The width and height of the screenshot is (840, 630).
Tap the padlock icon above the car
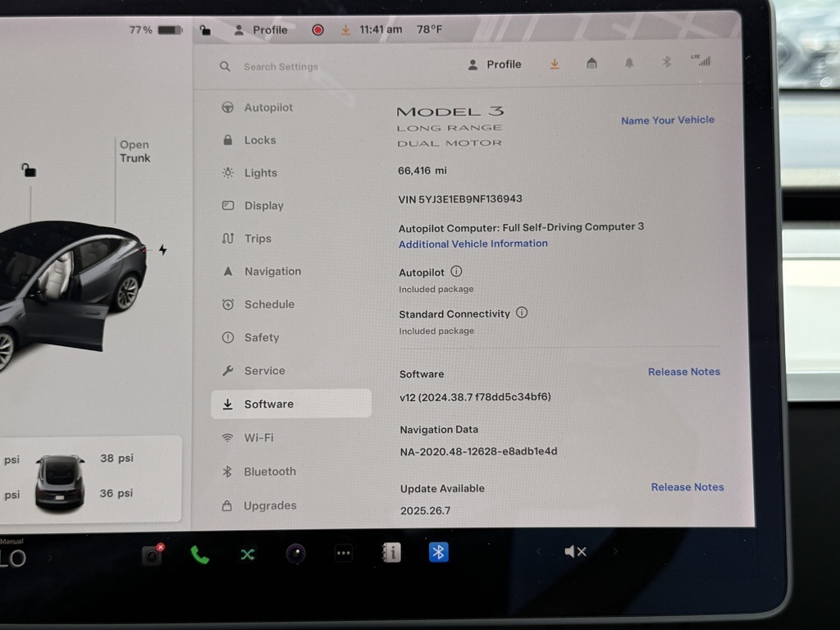click(29, 170)
